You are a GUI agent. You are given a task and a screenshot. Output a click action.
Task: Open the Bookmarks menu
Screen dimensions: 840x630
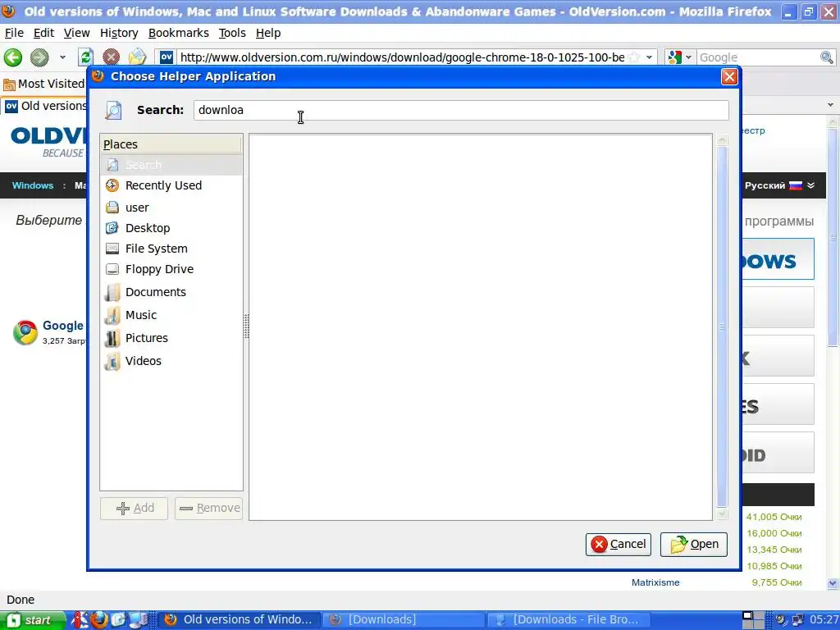pyautogui.click(x=178, y=33)
